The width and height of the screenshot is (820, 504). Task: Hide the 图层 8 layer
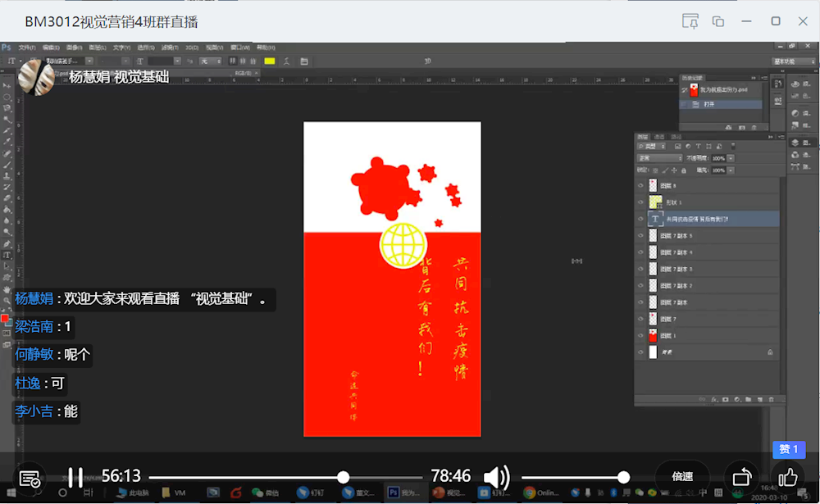coord(639,184)
